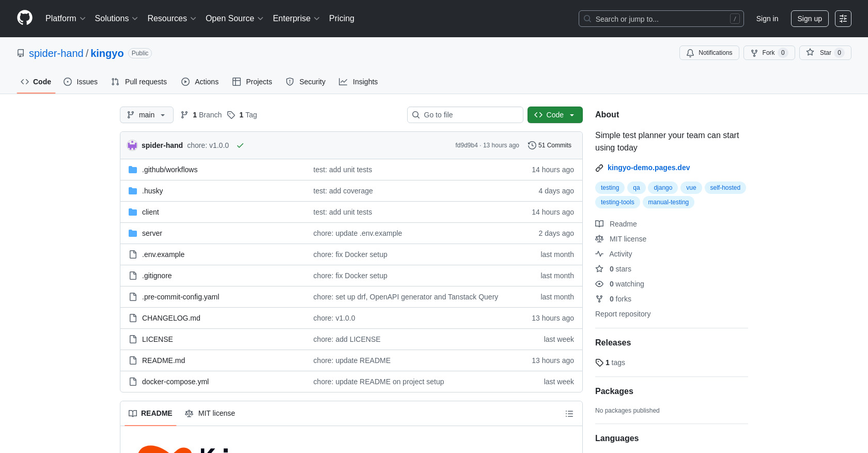Click the pulse icon next to Activity

(599, 254)
